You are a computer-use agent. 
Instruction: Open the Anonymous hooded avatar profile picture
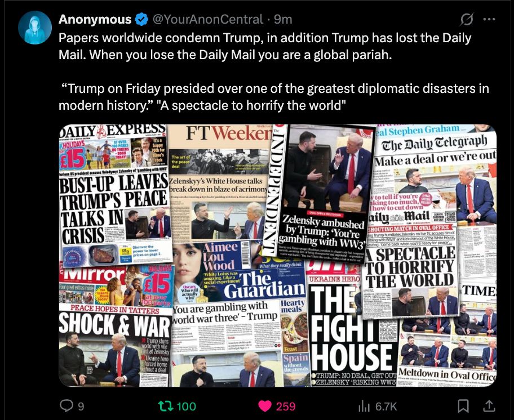35,28
